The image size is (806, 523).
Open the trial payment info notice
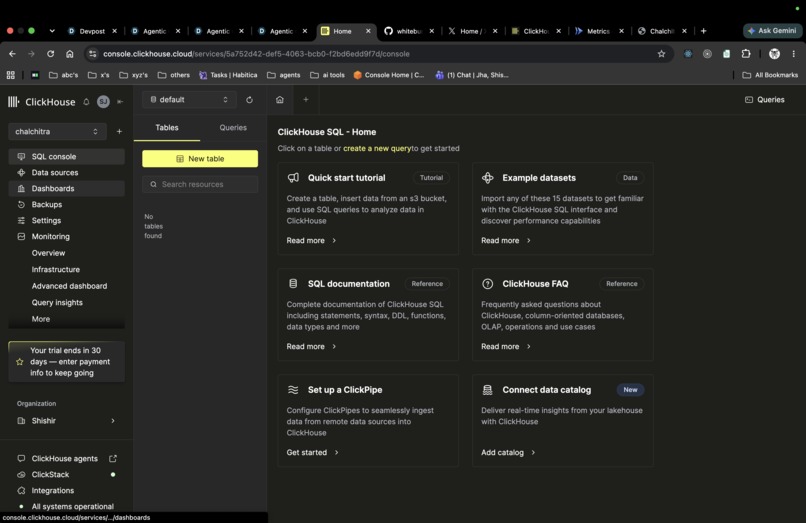[x=66, y=362]
